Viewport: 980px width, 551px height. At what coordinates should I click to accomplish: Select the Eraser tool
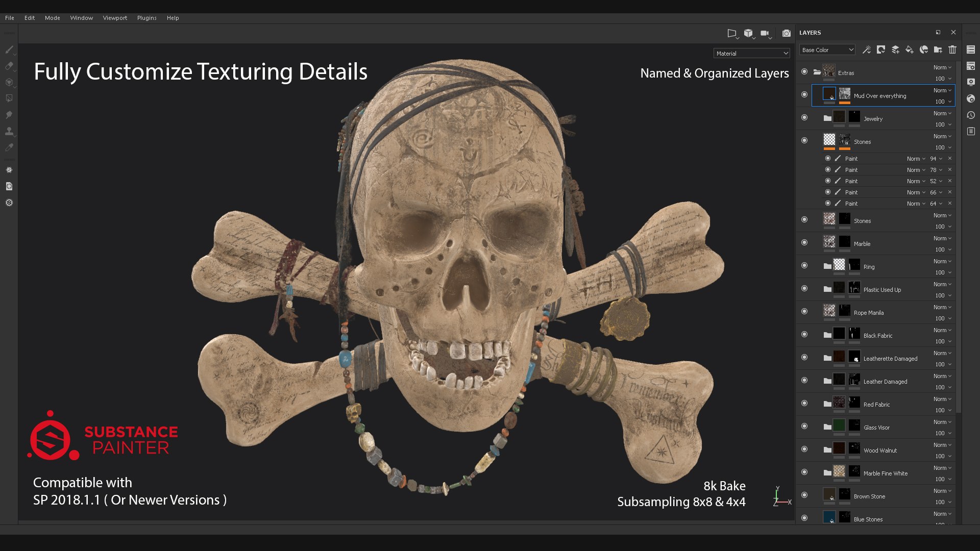click(x=9, y=66)
